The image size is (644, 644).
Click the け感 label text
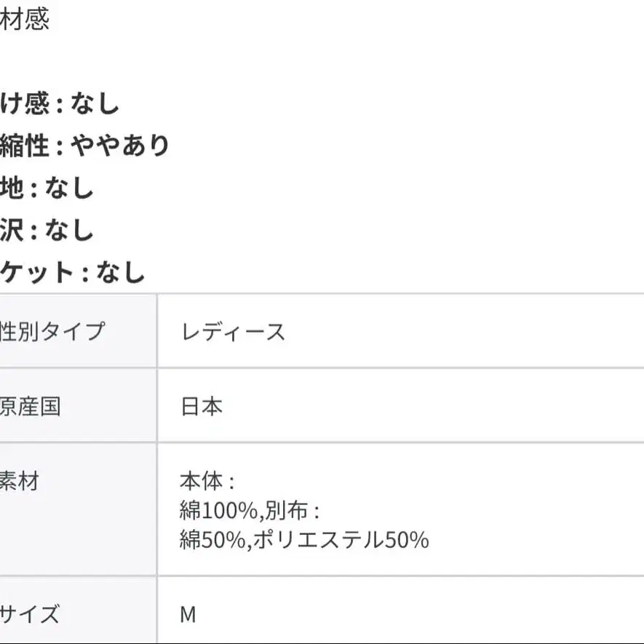point(25,103)
